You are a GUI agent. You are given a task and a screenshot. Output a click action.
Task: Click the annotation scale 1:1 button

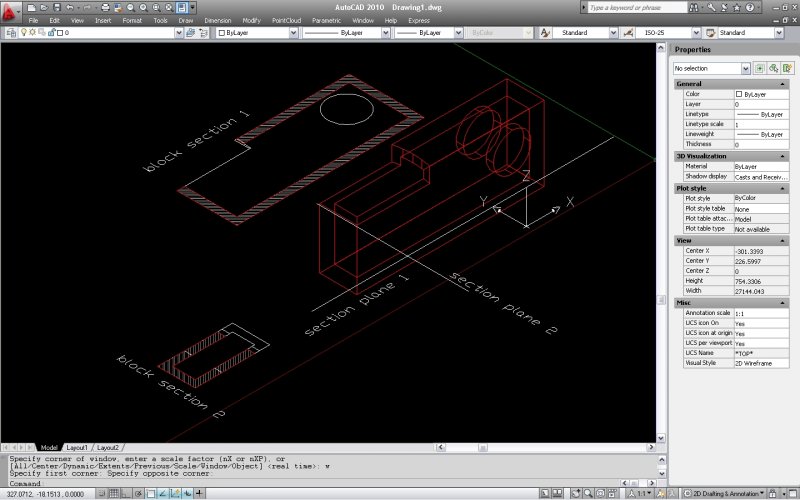point(641,493)
